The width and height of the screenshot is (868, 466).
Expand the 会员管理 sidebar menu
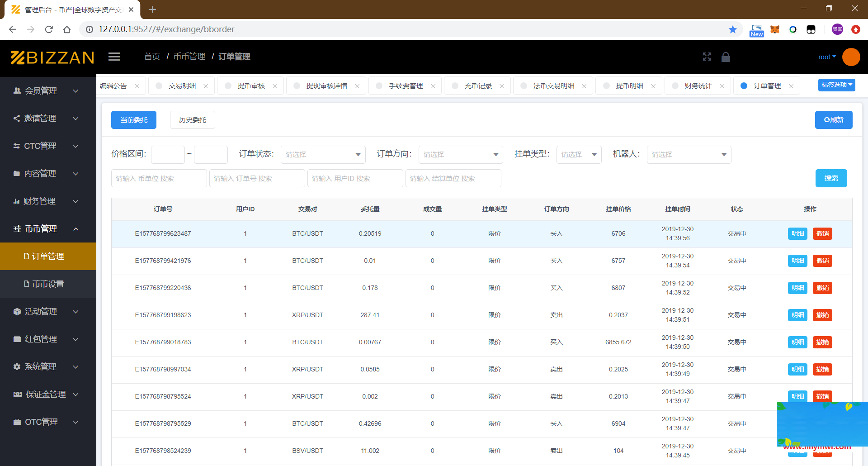pyautogui.click(x=47, y=91)
